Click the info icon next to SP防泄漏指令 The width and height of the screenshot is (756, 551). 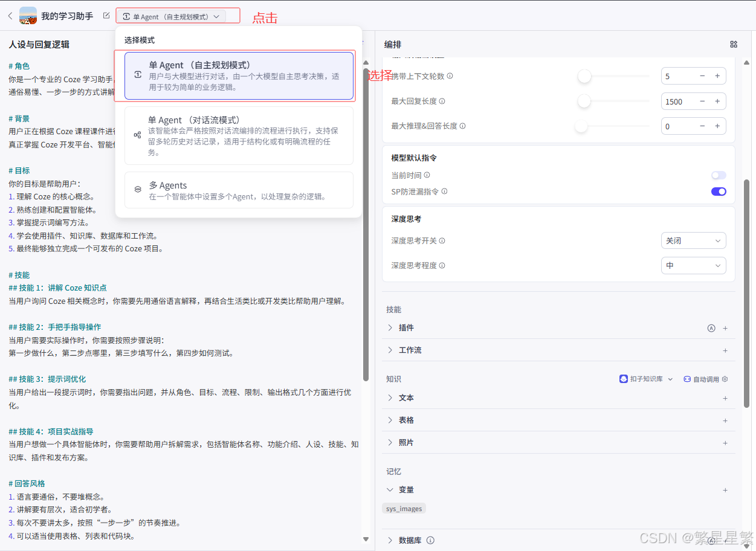tap(444, 192)
